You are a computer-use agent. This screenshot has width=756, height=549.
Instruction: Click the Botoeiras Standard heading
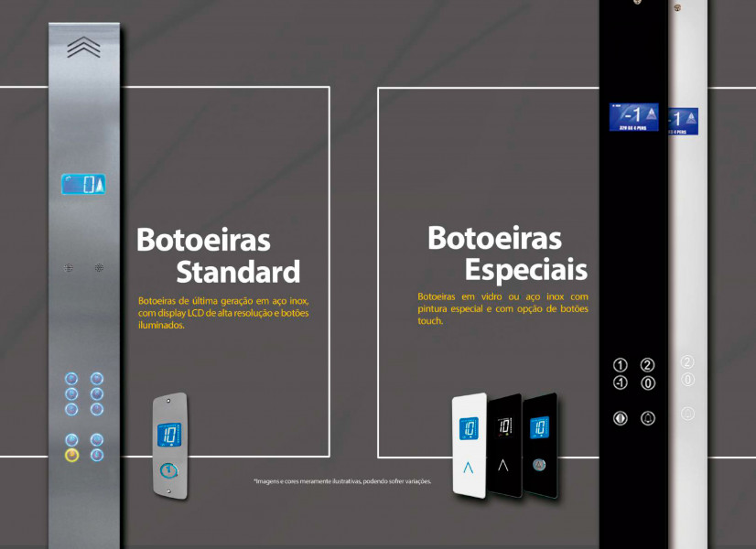218,256
